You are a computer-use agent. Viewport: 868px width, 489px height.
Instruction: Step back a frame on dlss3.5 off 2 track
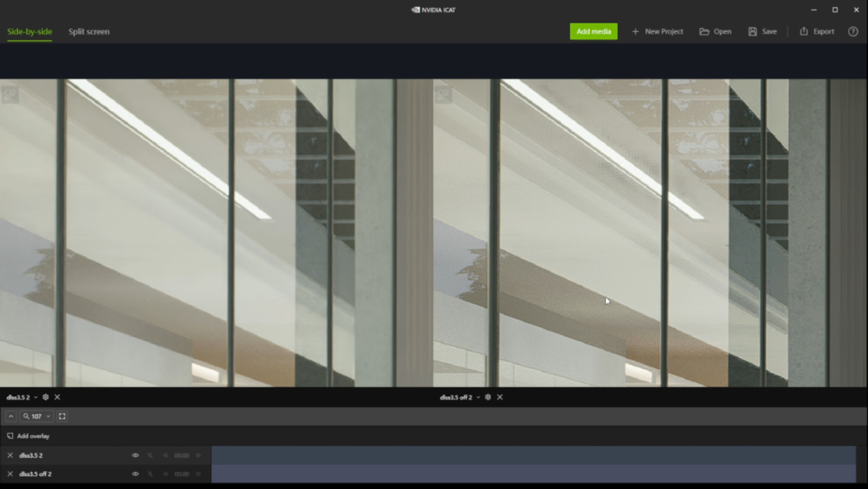(x=165, y=474)
